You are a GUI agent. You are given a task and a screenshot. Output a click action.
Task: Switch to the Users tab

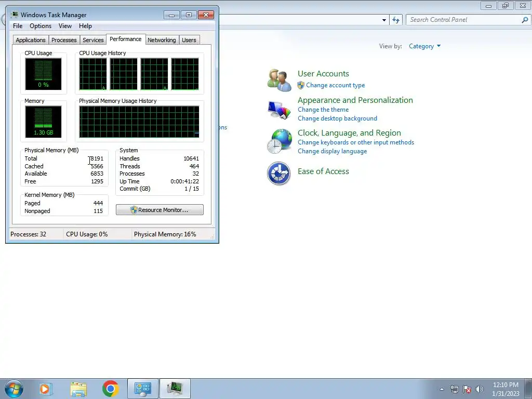pyautogui.click(x=189, y=39)
